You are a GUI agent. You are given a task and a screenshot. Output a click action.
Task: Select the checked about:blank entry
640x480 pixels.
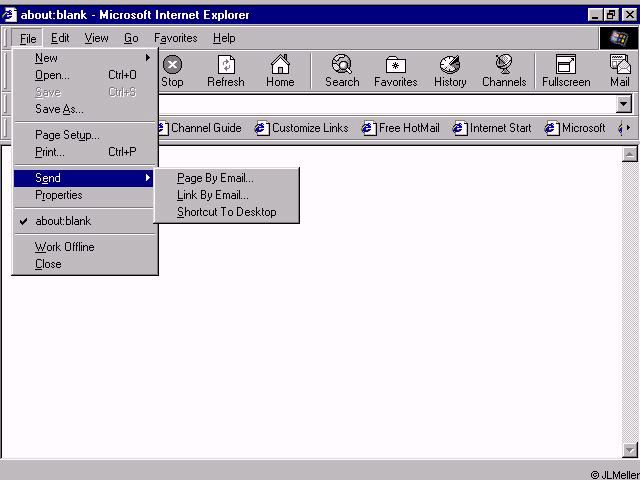click(84, 221)
